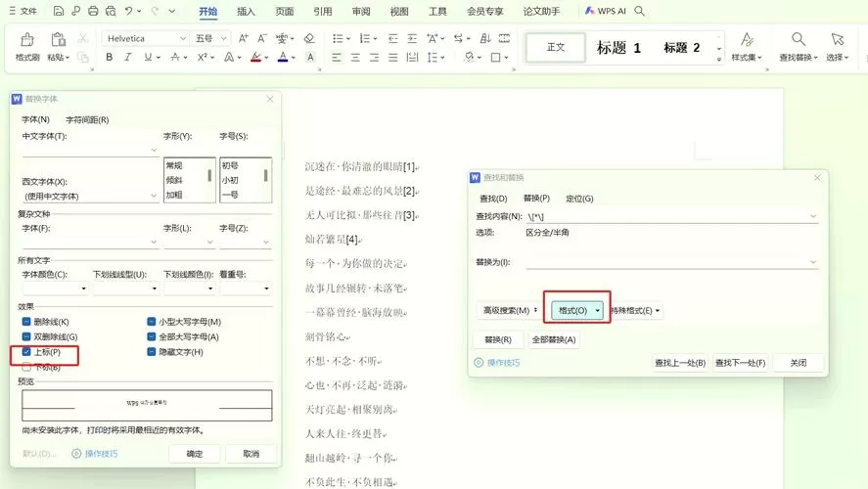Click the Numbered list icon
Image resolution: width=868 pixels, height=489 pixels.
click(x=365, y=38)
